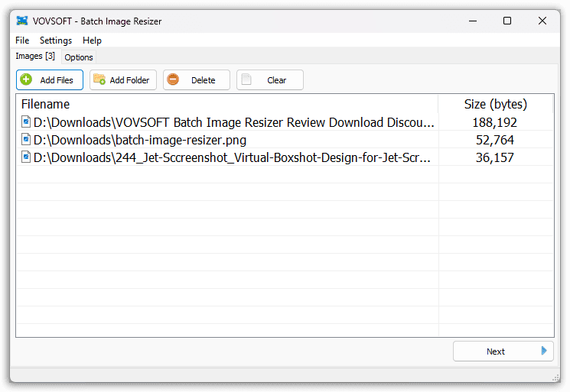Screen dimensions: 570x392
Task: Click the Next button
Action: click(x=503, y=351)
